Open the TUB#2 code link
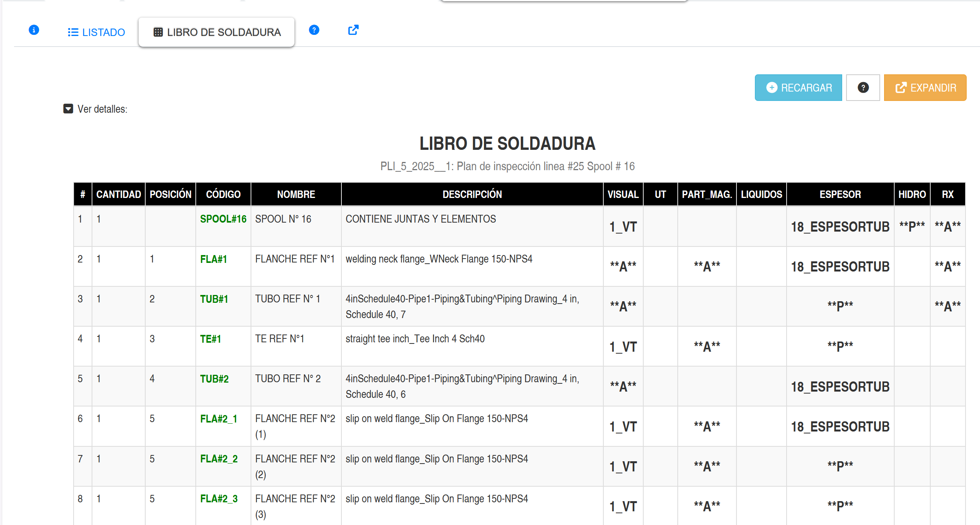Image resolution: width=980 pixels, height=525 pixels. 214,379
